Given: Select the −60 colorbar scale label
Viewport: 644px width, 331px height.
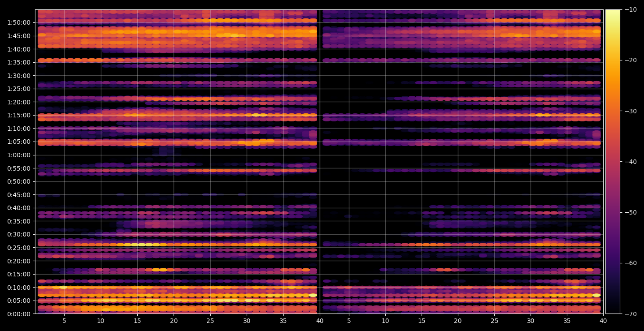Looking at the screenshot, I should pos(630,263).
